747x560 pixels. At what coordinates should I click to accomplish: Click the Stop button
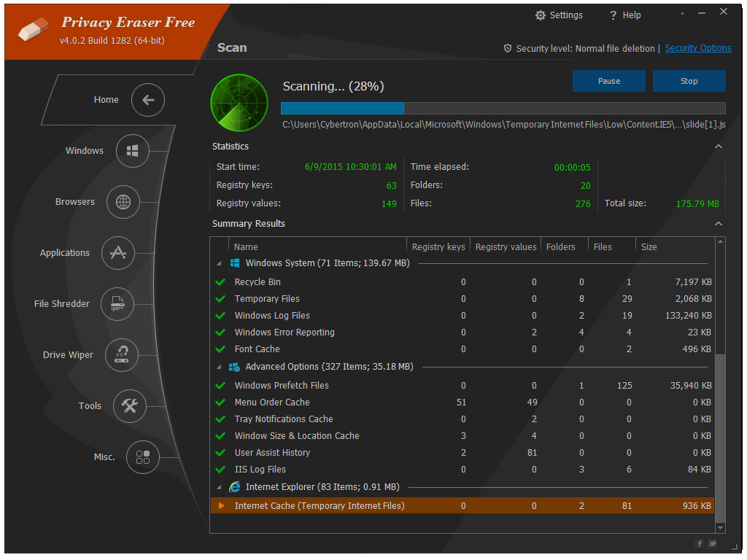[689, 81]
